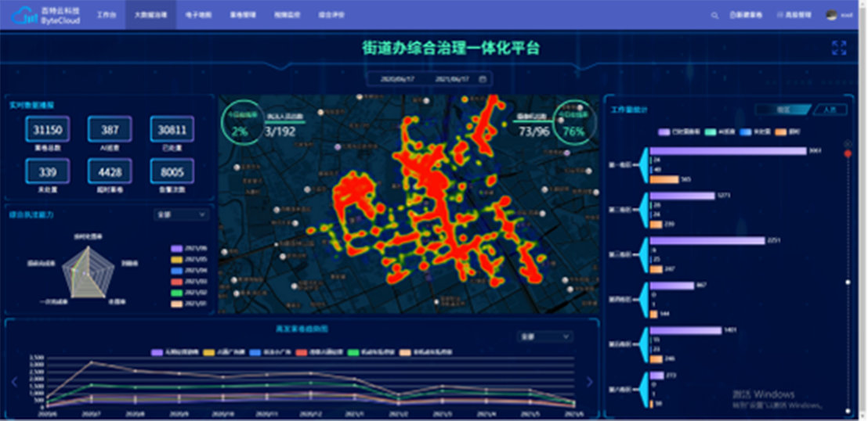868x421 pixels.
Task: Click the left arrow of the trend chart
Action: tap(14, 382)
